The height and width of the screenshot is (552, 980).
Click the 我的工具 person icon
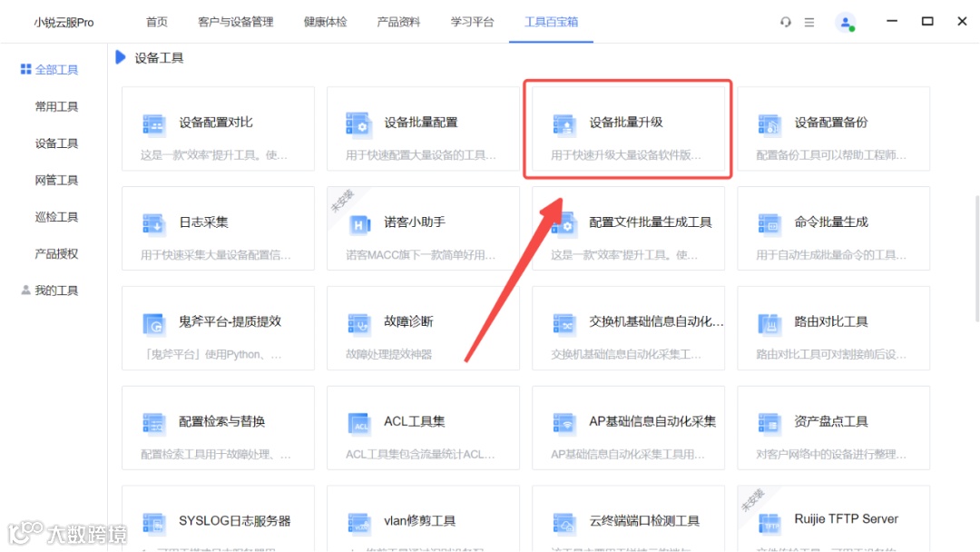coord(25,290)
